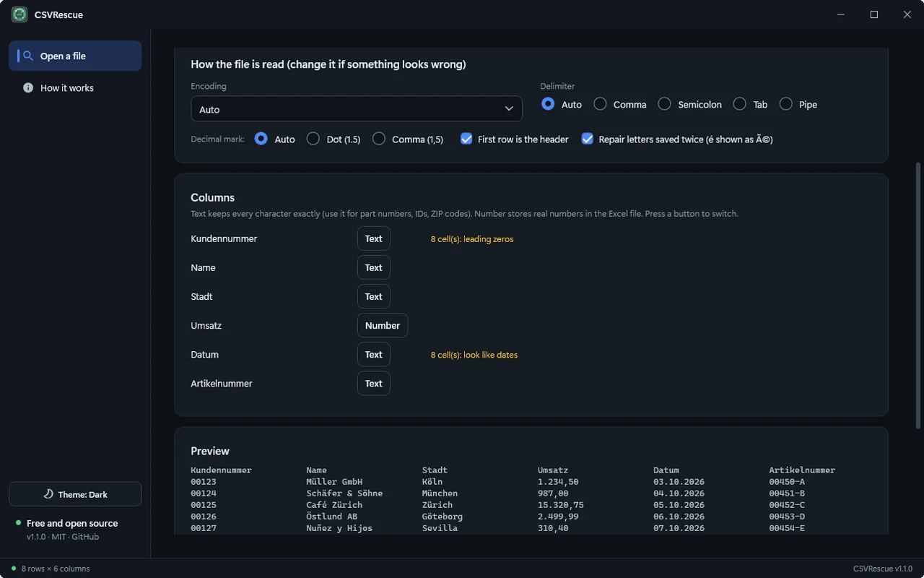Click preview cell 00450-A
The image size is (924, 578).
(787, 482)
